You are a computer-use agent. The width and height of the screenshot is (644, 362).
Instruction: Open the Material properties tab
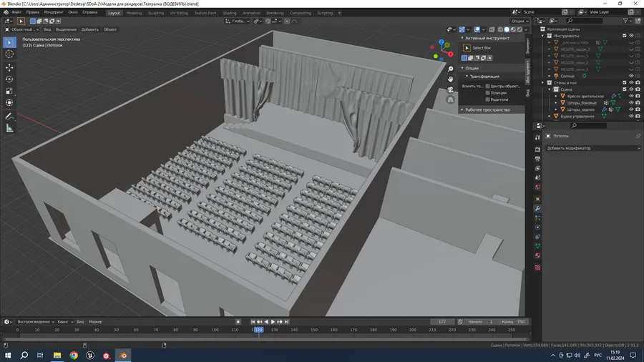pos(537,255)
